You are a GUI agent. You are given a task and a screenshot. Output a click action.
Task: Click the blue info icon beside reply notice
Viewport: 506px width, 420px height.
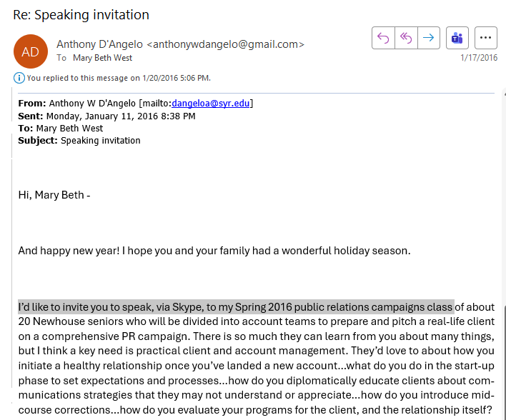tap(19, 78)
